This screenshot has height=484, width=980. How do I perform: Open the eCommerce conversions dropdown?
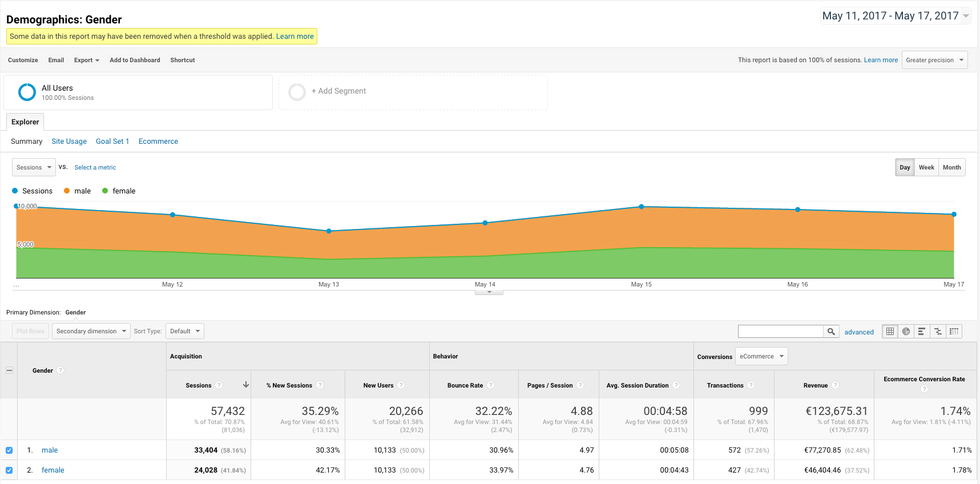tap(761, 356)
